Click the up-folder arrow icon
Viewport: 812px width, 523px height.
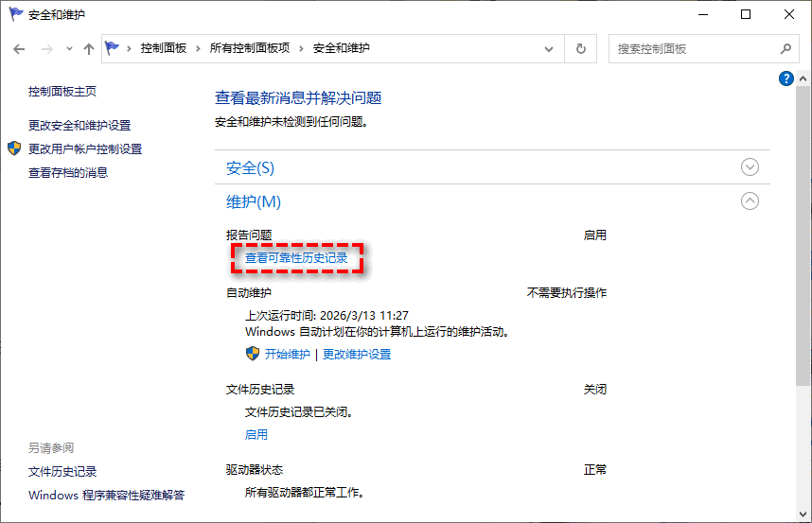[88, 48]
